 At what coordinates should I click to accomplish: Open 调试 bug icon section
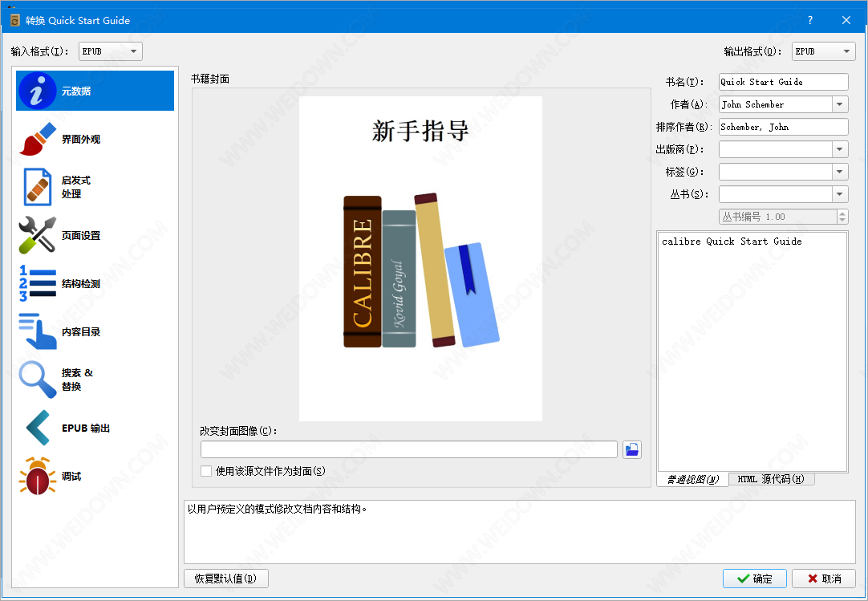(x=37, y=476)
